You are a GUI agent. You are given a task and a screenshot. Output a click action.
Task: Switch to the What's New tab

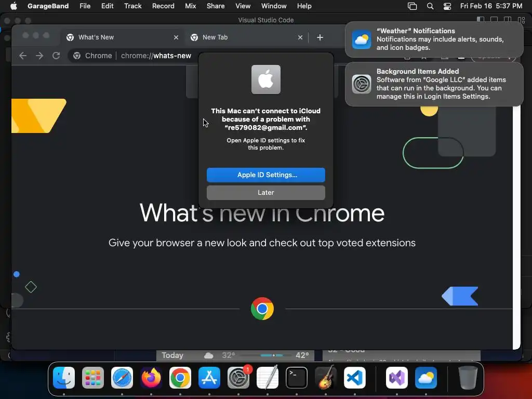point(123,37)
